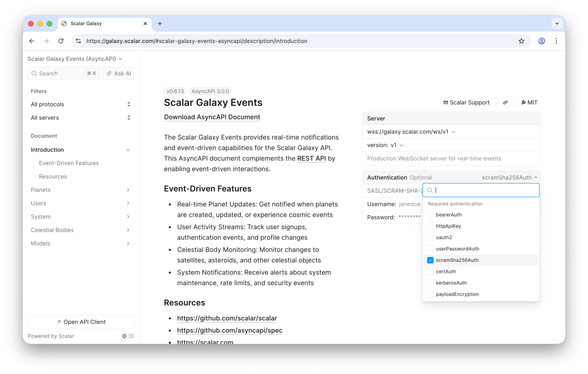Select Planets in the sidebar

click(x=41, y=190)
